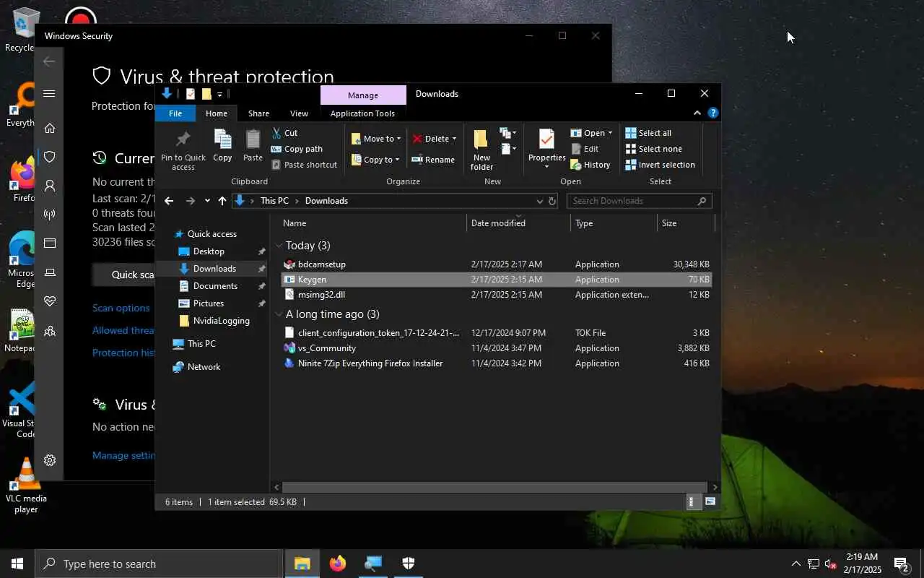Open Family options icon in Windows Security

pyautogui.click(x=50, y=331)
